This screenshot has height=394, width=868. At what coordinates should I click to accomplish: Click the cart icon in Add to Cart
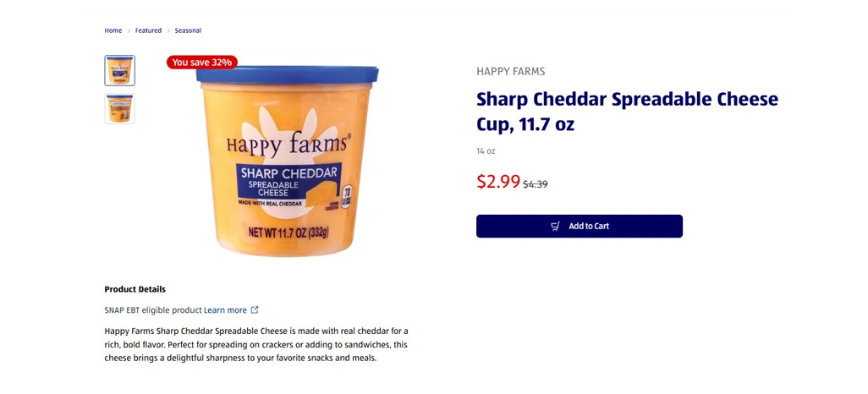point(555,227)
